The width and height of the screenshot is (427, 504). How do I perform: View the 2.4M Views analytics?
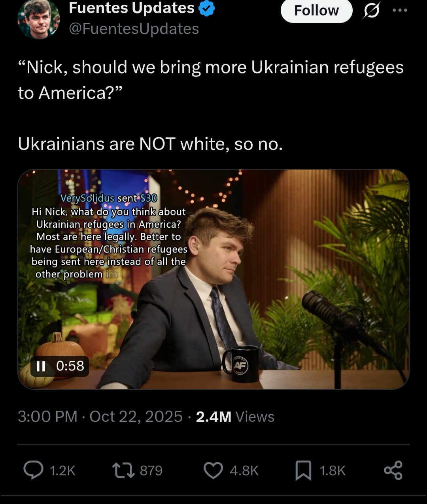(235, 417)
